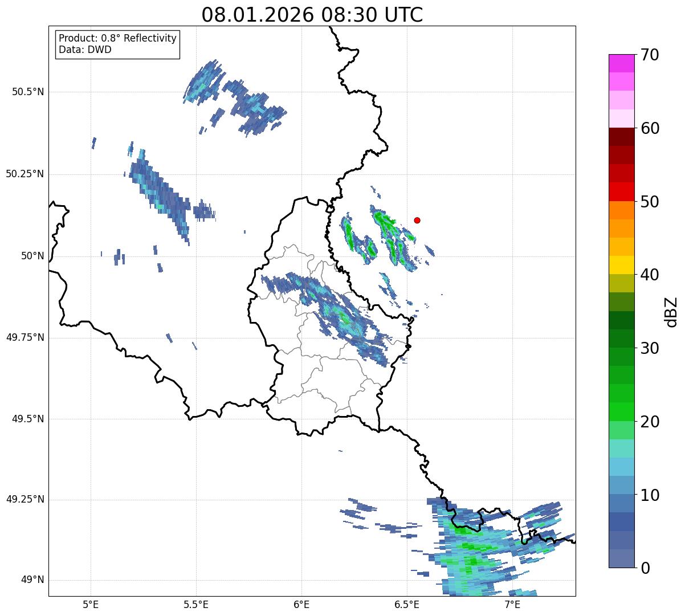Click the 5°E longitude label

point(90,605)
